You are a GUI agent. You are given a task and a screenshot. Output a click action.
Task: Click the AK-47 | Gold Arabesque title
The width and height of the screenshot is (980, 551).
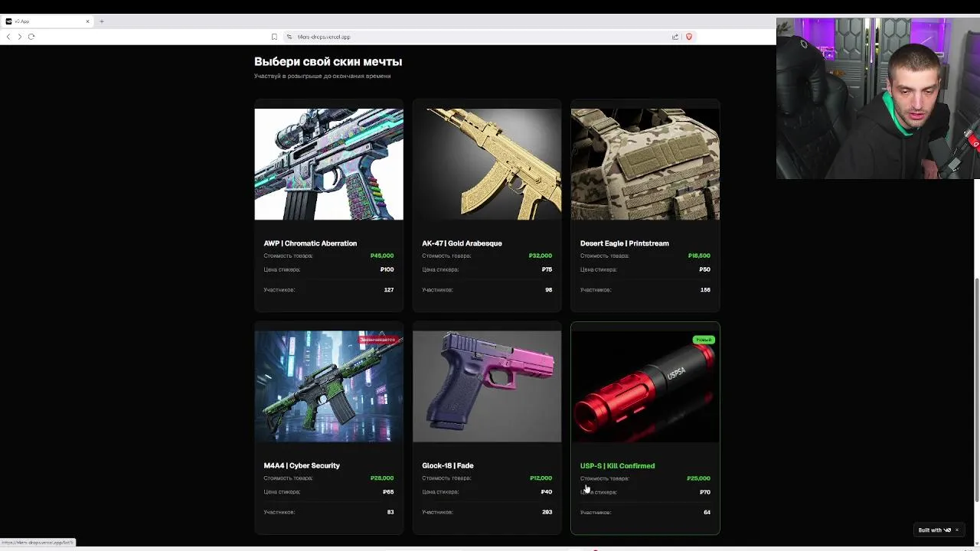click(x=462, y=243)
